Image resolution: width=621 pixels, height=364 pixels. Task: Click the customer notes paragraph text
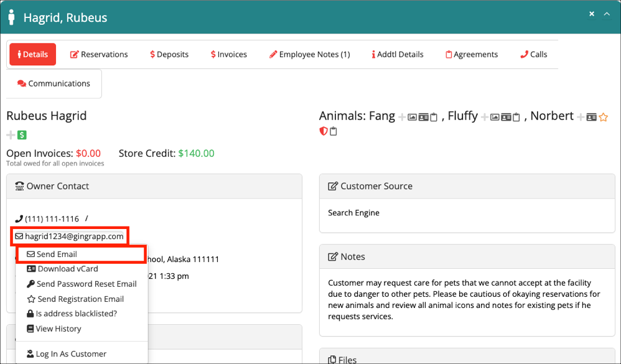click(464, 299)
